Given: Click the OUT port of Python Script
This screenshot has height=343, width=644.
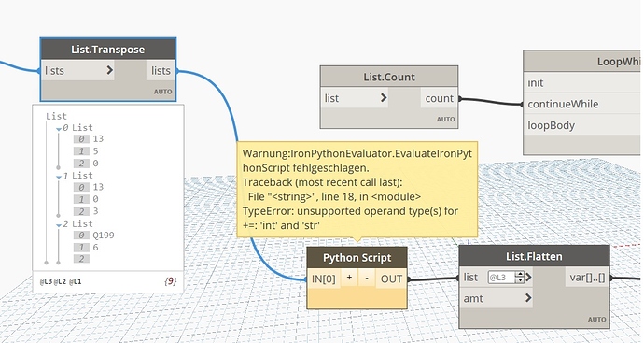Looking at the screenshot, I should [x=391, y=279].
